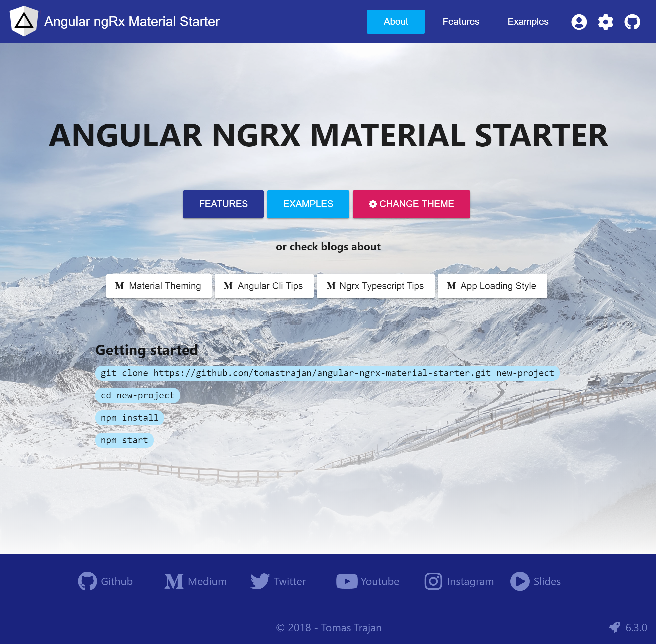Click App Loading Style blog chip
Viewport: 656px width, 644px height.
click(x=491, y=286)
